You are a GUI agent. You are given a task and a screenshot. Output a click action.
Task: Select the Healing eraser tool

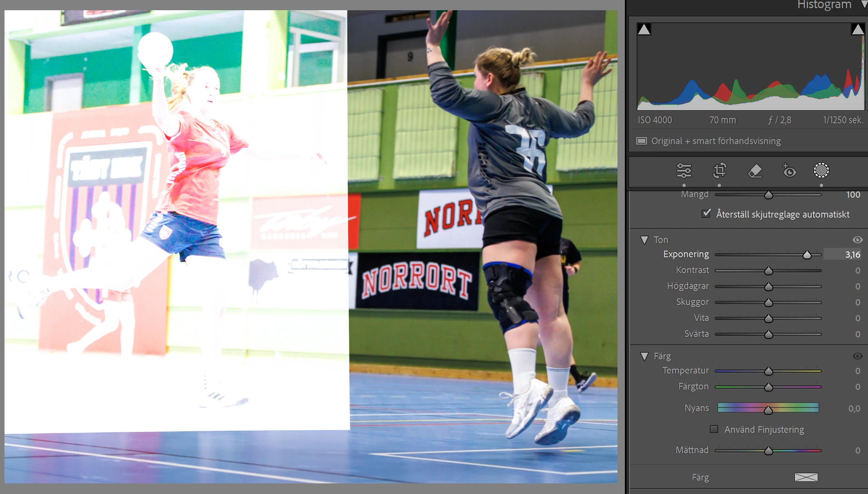tap(755, 171)
